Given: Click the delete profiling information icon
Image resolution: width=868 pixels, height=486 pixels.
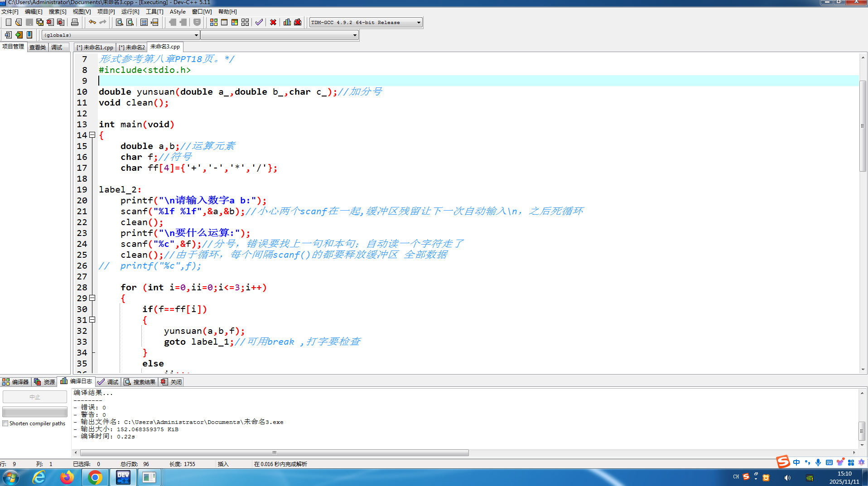Looking at the screenshot, I should click(298, 22).
